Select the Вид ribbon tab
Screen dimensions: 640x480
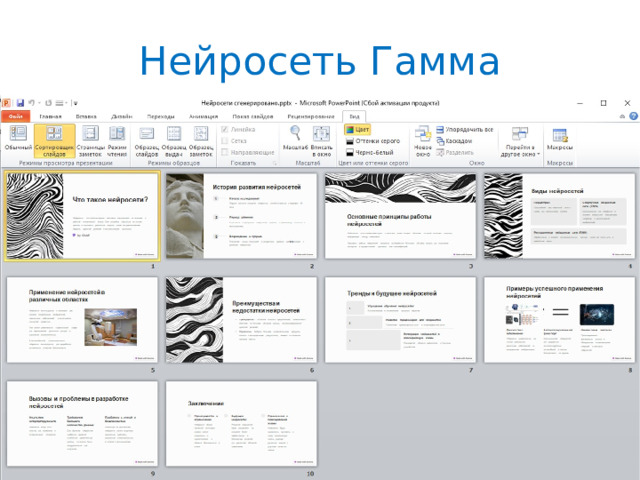tap(354, 116)
